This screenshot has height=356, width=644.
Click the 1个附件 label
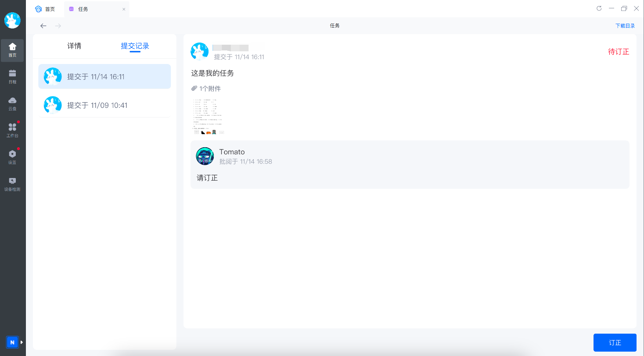coord(210,89)
